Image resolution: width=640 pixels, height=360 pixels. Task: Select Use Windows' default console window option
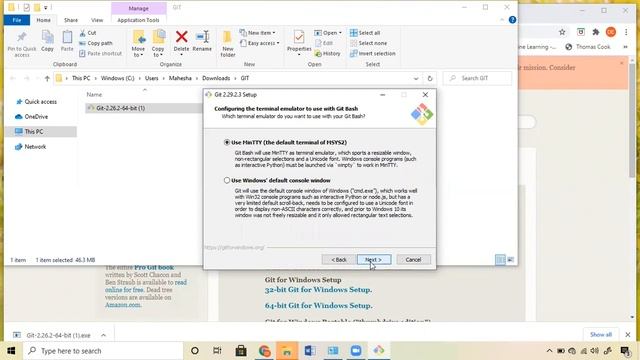227,180
